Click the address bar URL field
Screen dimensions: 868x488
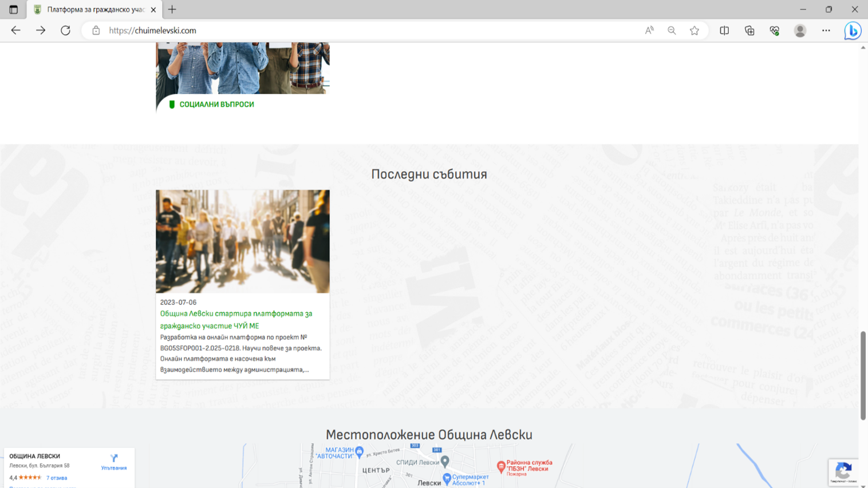[366, 30]
